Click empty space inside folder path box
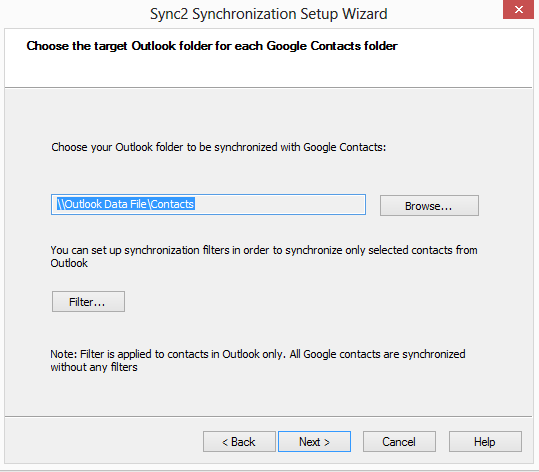Image resolution: width=539 pixels, height=472 pixels. point(280,205)
